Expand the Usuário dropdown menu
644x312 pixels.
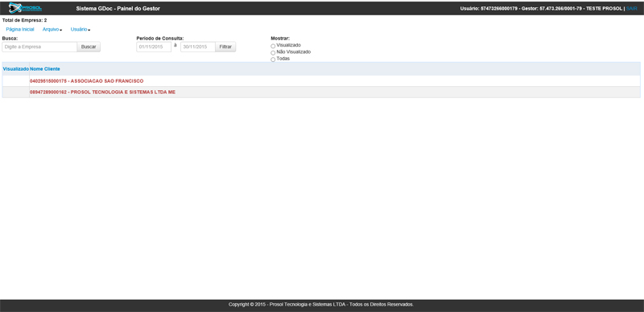tap(80, 30)
